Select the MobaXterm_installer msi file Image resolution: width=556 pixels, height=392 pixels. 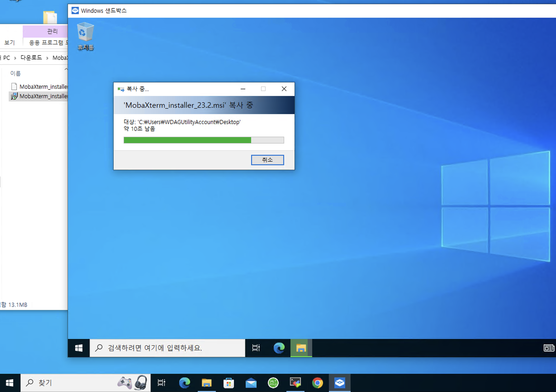click(43, 96)
